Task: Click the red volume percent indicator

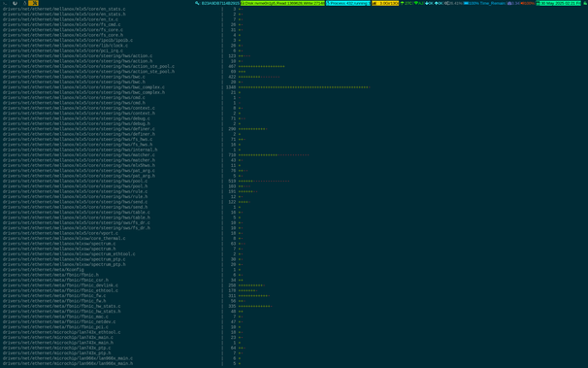Action: click(x=528, y=3)
